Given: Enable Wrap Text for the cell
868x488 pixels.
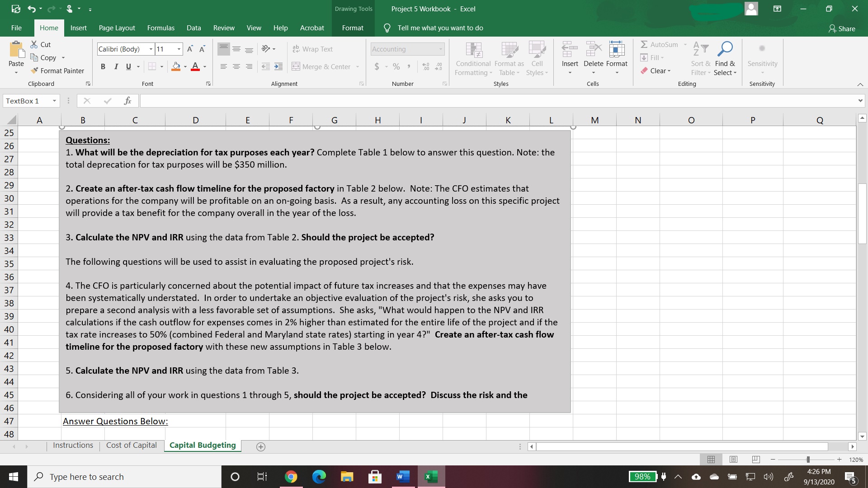Looking at the screenshot, I should click(x=313, y=49).
